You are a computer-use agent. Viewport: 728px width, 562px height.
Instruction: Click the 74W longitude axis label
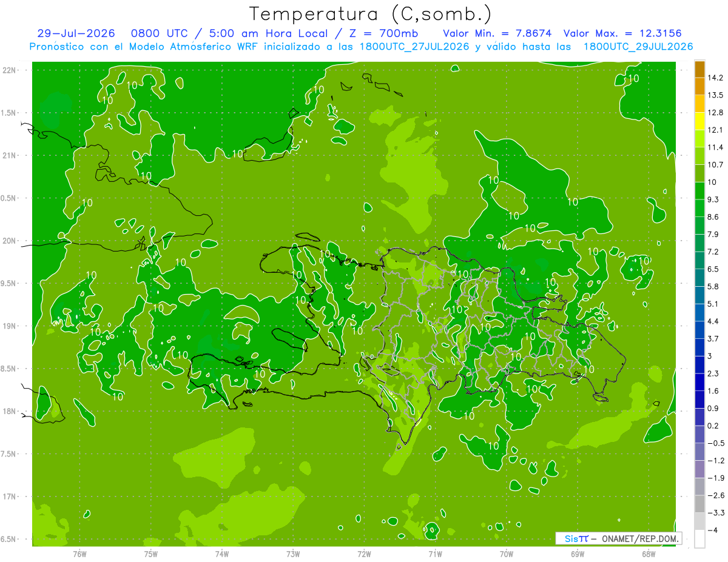click(x=222, y=554)
